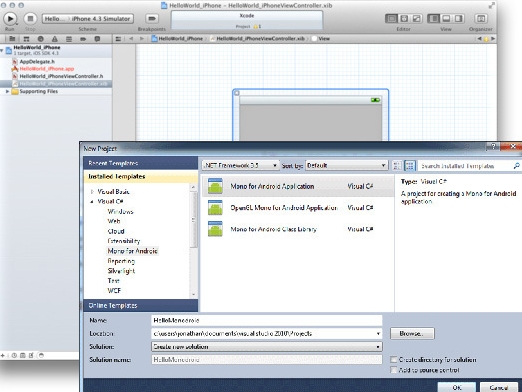Expand the Visual Basic templates node
This screenshot has height=392, width=522.
(x=92, y=192)
